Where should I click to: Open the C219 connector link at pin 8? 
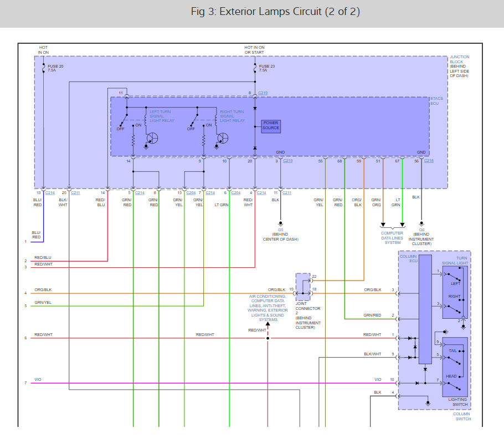tap(263, 93)
